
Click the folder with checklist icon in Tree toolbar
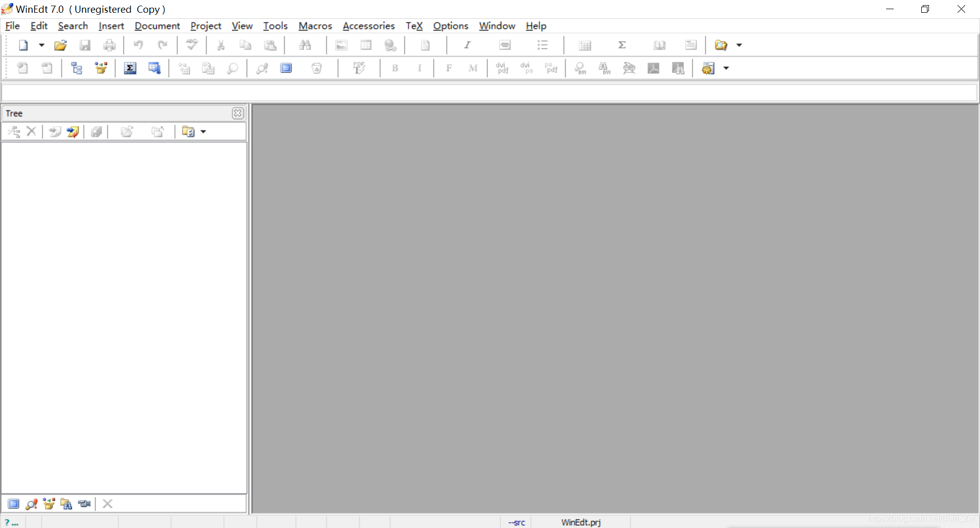click(188, 132)
